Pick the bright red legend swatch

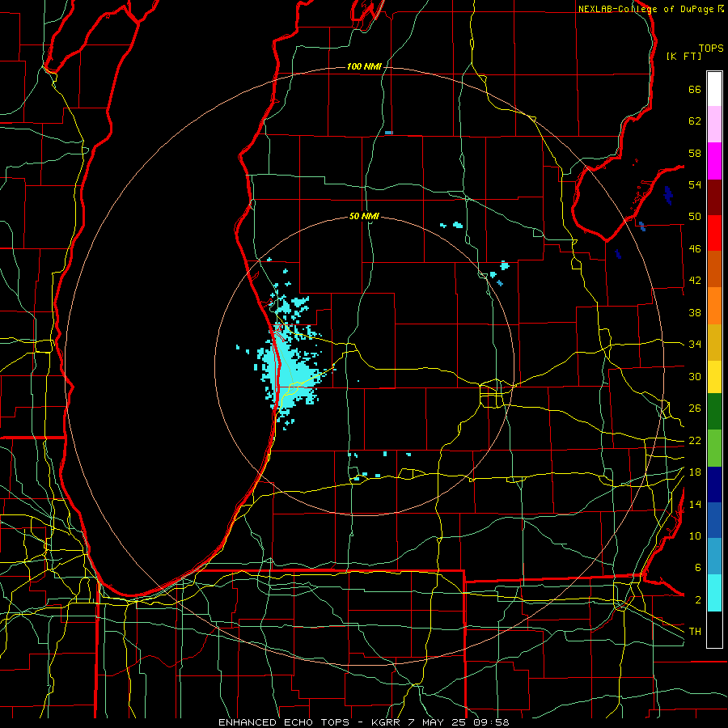click(714, 233)
